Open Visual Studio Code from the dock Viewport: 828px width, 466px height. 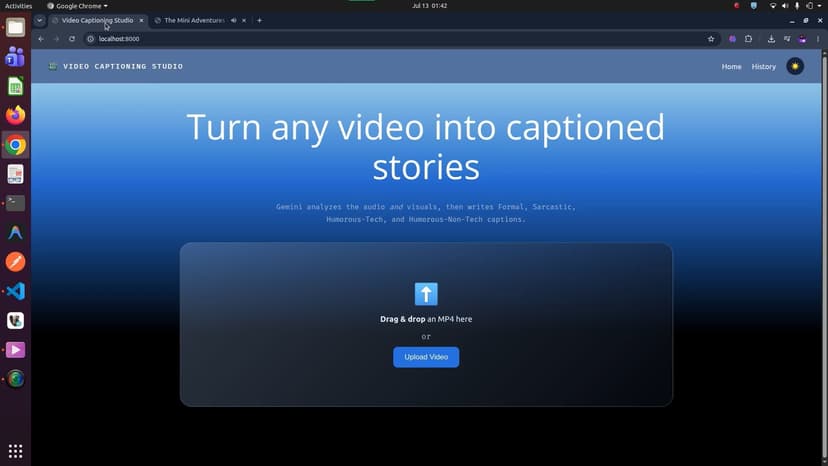[x=15, y=291]
